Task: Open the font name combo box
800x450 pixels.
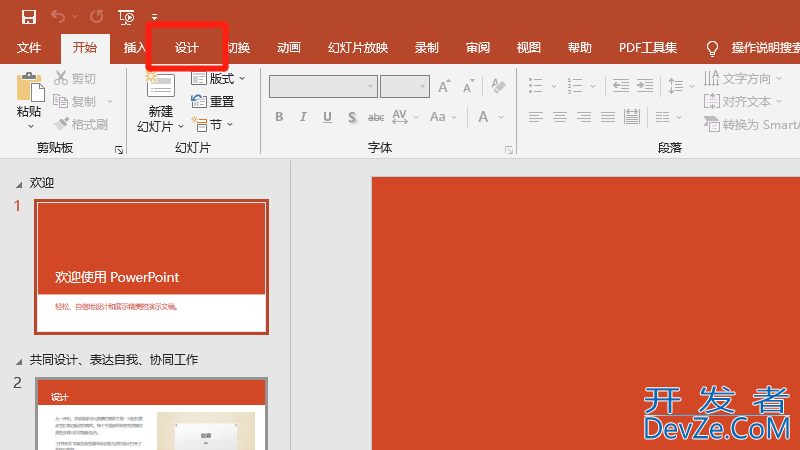Action: [x=323, y=86]
